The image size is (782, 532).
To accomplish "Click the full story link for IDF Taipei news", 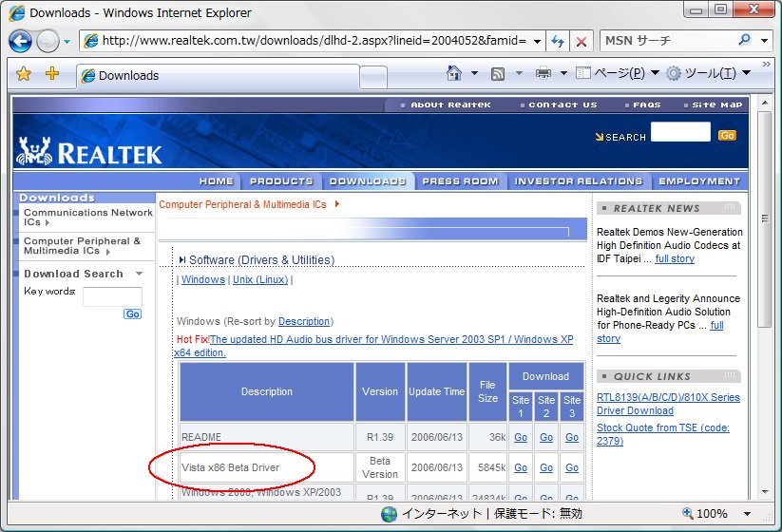I will pos(675,258).
